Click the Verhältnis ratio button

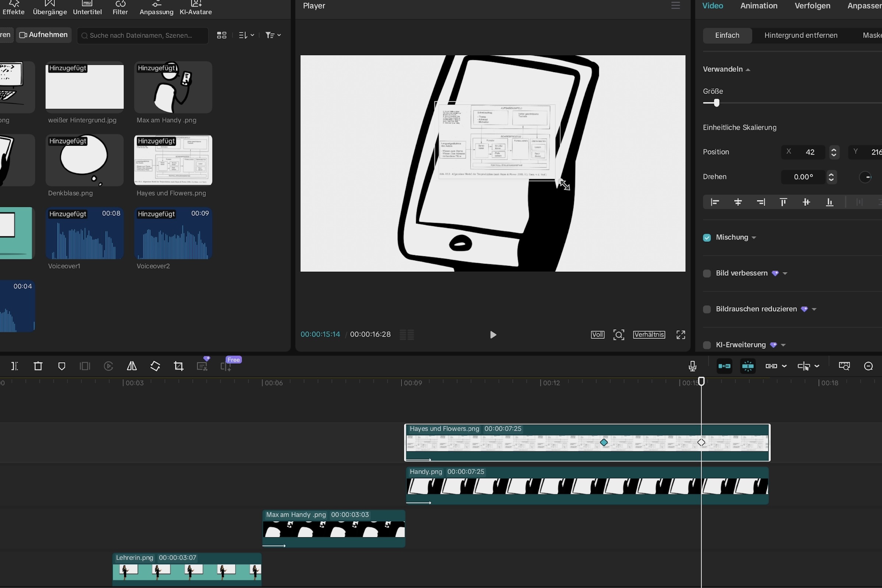tap(649, 334)
